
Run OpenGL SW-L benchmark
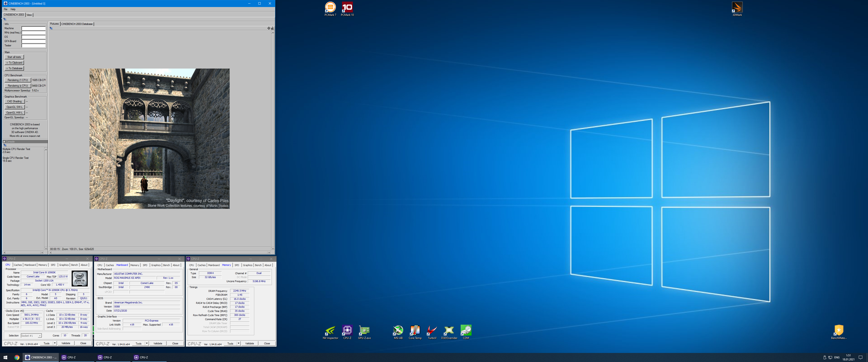point(14,107)
